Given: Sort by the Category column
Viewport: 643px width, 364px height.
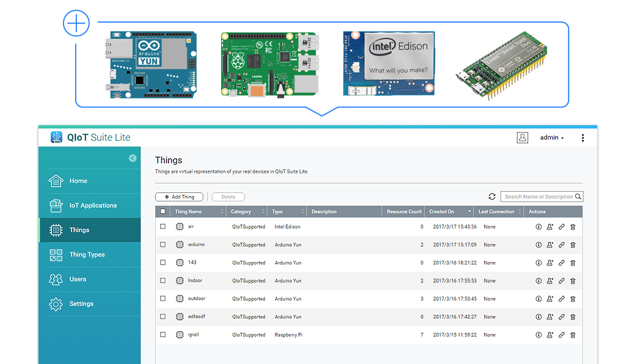Looking at the screenshot, I should tap(247, 212).
